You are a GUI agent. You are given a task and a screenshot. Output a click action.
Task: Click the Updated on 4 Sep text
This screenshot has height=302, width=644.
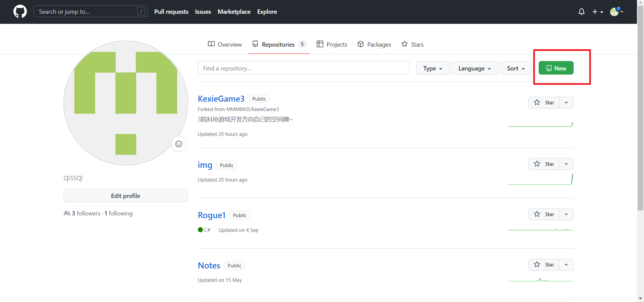238,230
